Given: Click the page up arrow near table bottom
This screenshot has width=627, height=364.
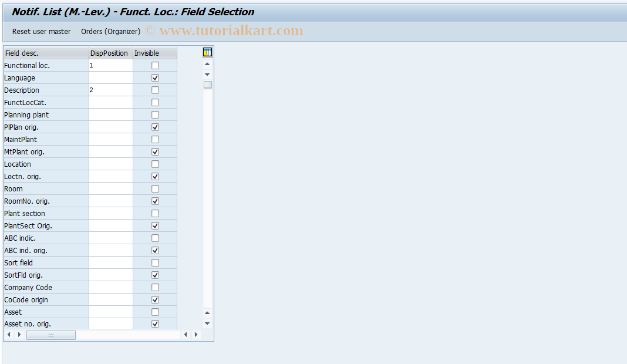Looking at the screenshot, I should point(207,313).
